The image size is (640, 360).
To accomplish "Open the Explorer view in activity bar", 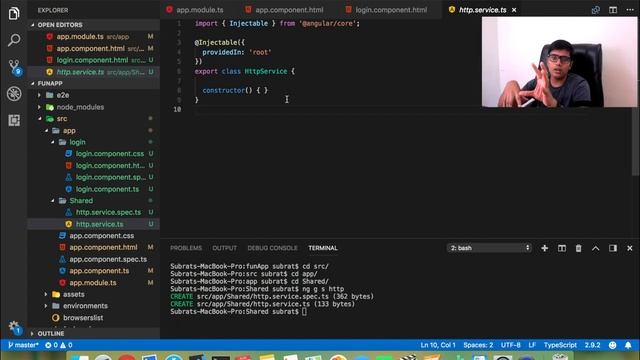I will [x=14, y=13].
